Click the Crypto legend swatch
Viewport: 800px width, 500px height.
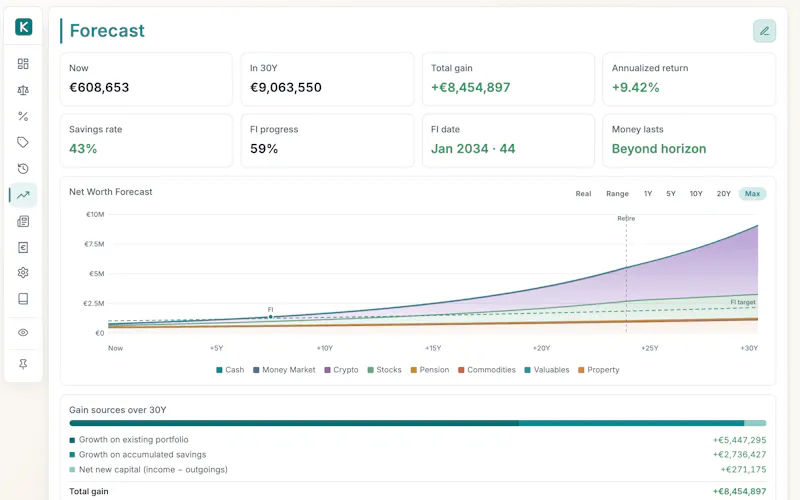click(328, 370)
